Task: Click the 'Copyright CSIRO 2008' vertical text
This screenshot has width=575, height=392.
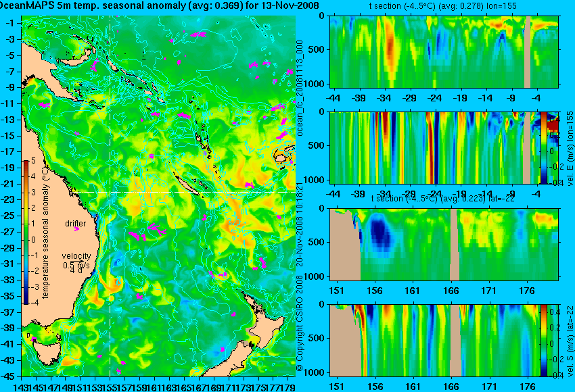Action: click(x=300, y=324)
